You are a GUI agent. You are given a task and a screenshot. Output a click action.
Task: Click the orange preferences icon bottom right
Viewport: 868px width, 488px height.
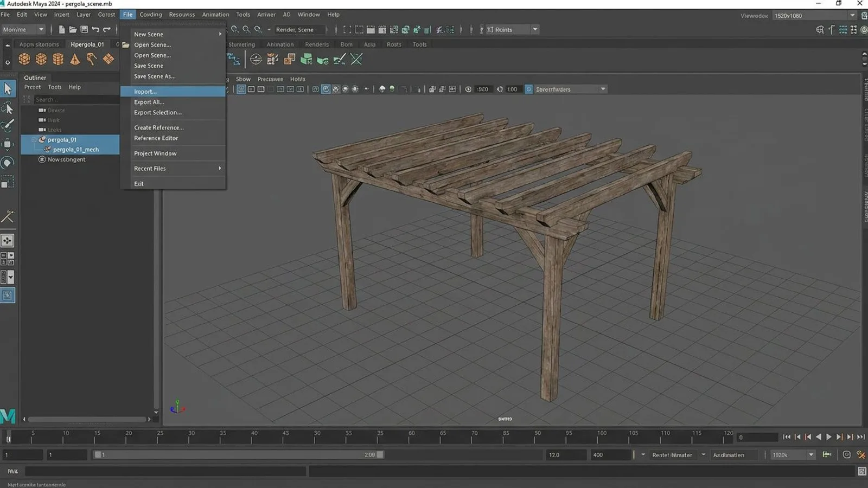[860, 455]
